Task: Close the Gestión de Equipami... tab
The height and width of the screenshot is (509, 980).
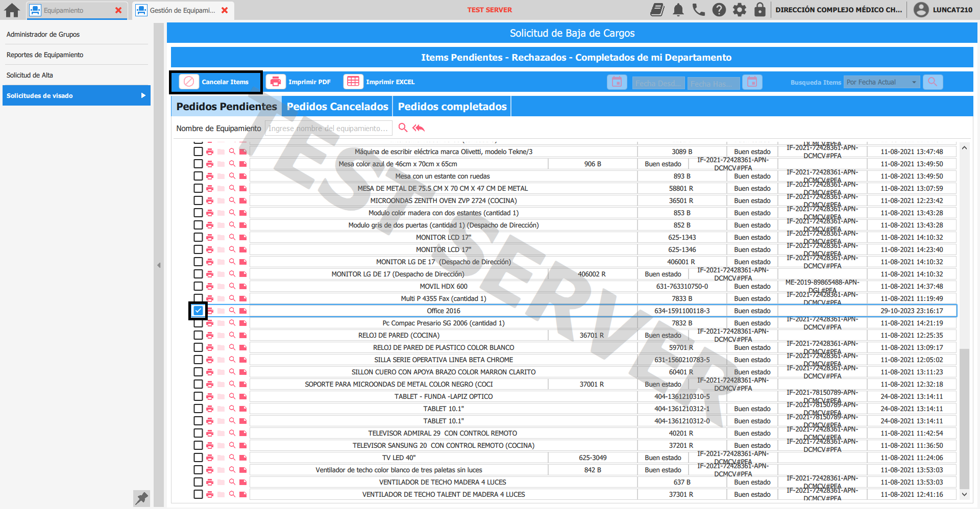Action: click(225, 10)
